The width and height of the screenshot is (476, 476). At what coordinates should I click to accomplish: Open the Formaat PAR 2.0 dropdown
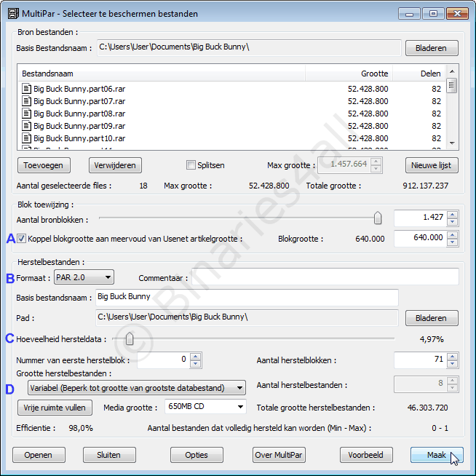click(x=84, y=277)
